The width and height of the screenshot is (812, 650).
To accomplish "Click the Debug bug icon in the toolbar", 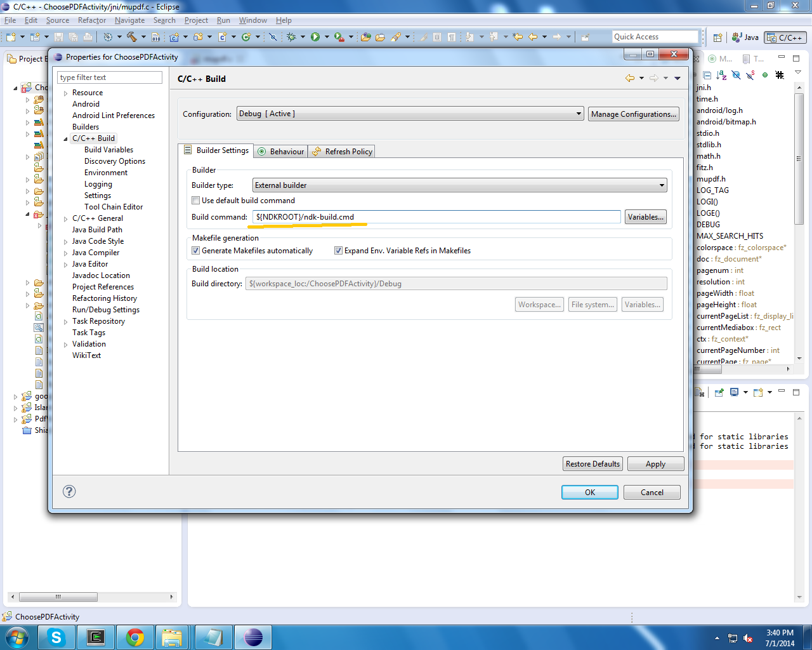I will [x=291, y=37].
